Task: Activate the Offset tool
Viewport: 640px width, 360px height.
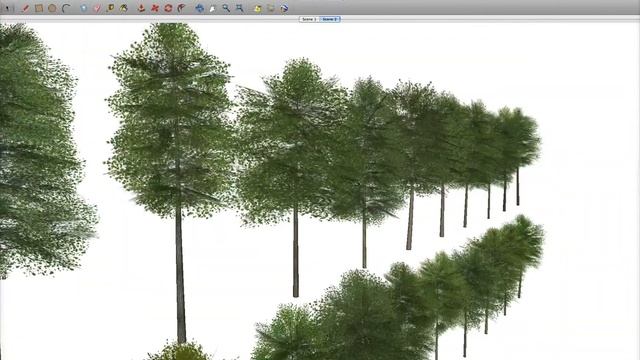Action: [182, 8]
